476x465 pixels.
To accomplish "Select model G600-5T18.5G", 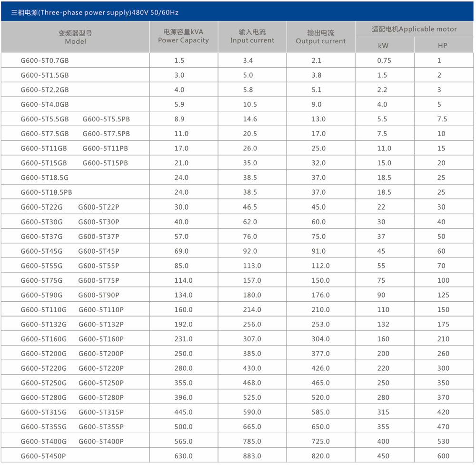I will 45,178.
